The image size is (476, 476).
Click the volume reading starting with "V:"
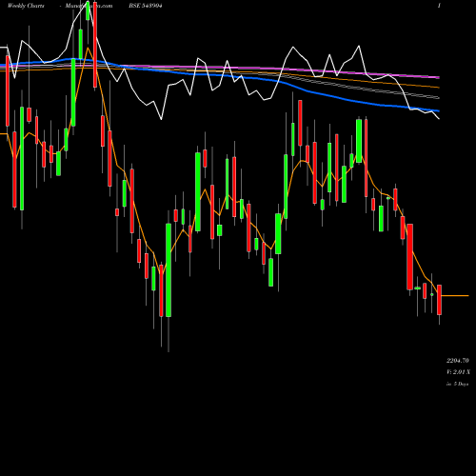point(458,372)
